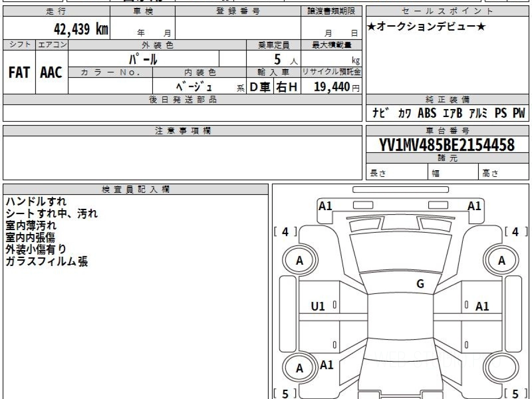Select the 検査員記入欄 header bar

click(136, 189)
